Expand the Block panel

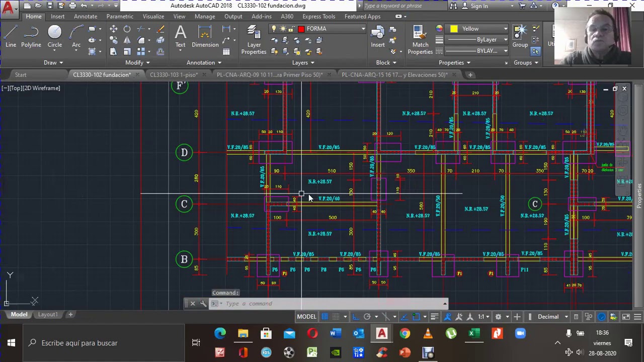386,63
